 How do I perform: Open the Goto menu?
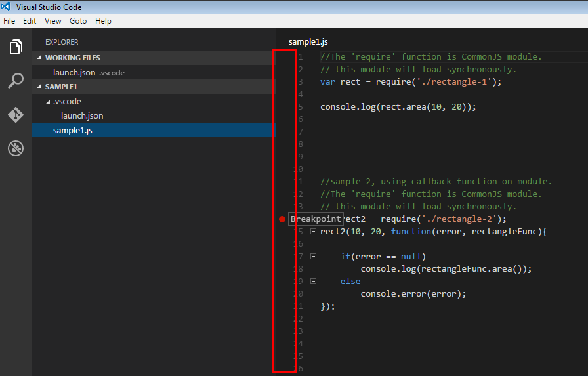point(78,21)
